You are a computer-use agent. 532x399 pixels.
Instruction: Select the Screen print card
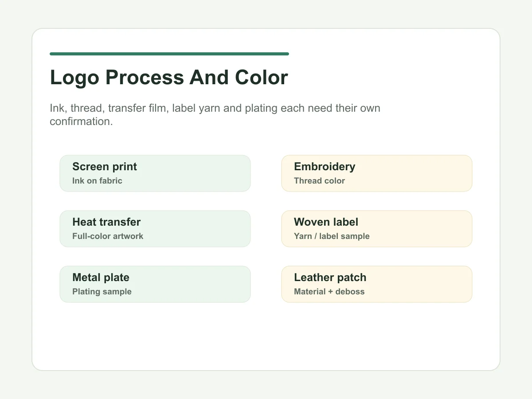click(155, 173)
